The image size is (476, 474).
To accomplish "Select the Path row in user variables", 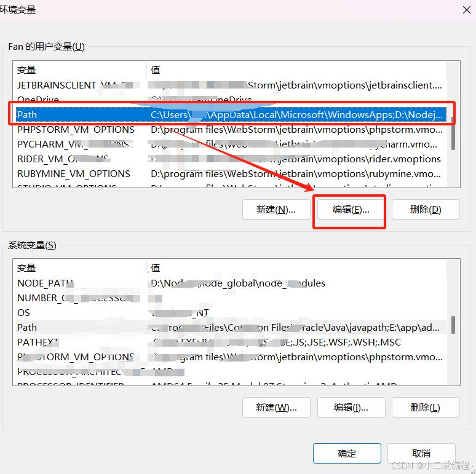I will pyautogui.click(x=231, y=115).
